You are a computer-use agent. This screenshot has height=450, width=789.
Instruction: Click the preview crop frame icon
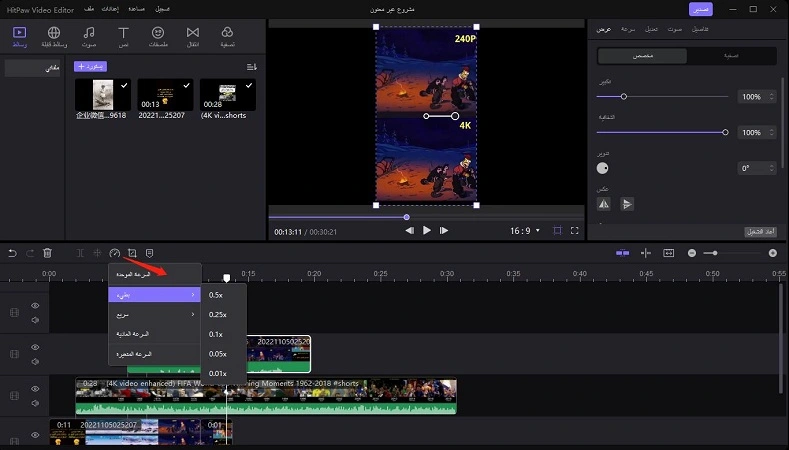coord(558,231)
